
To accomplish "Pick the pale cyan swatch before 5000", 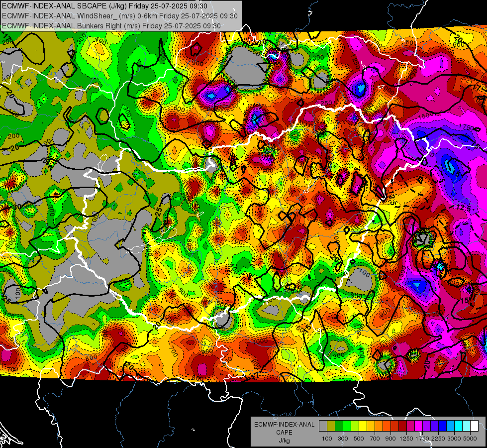I will pos(467,426).
